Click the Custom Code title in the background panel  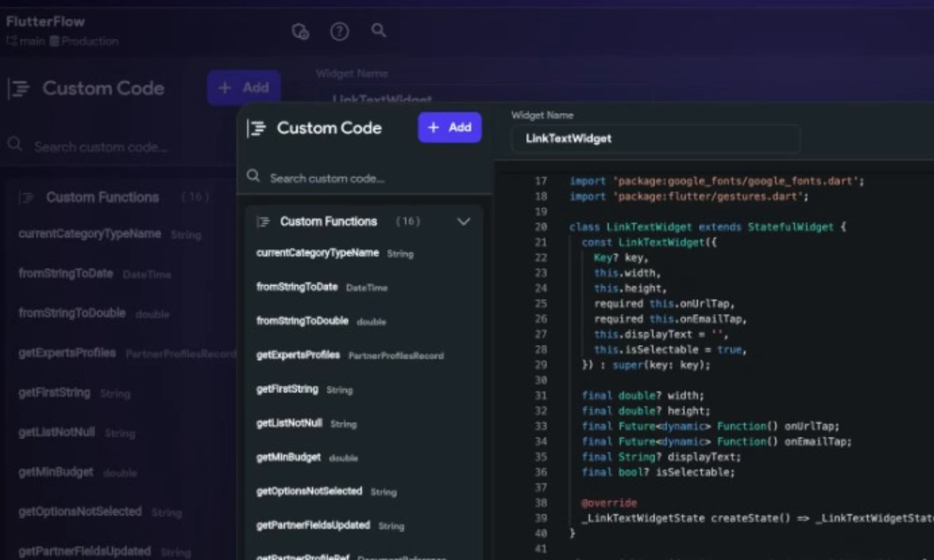click(103, 88)
